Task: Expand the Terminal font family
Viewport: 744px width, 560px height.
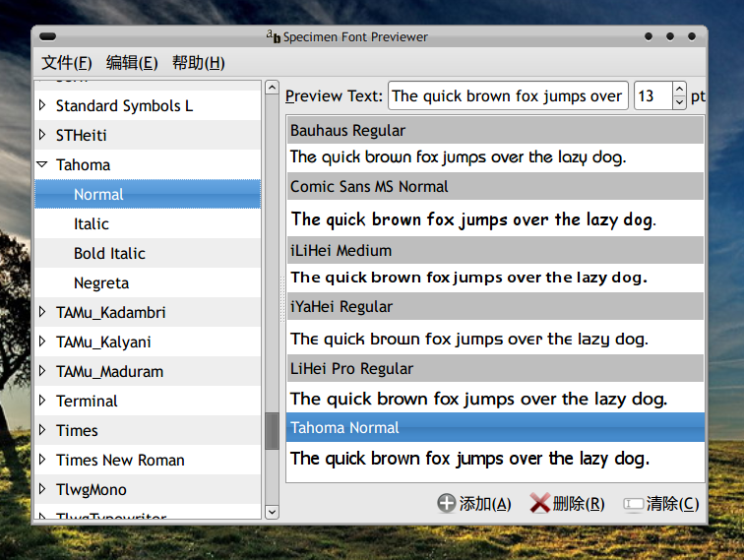Action: (42, 401)
